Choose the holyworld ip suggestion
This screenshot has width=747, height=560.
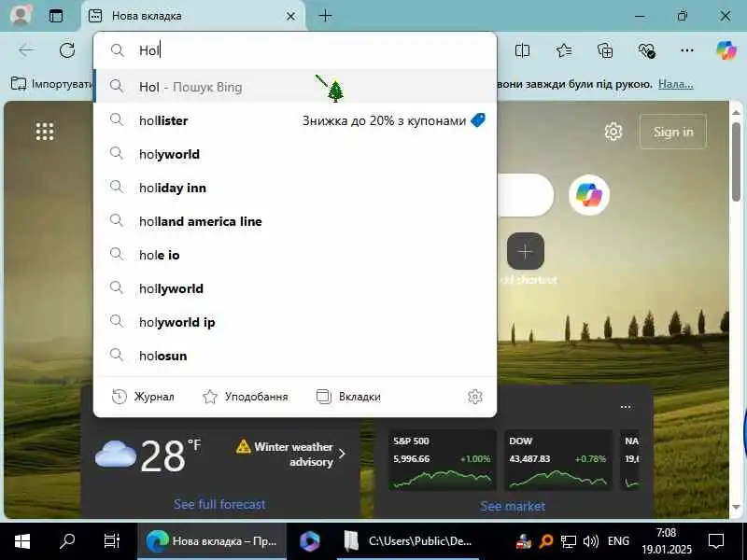coord(295,322)
